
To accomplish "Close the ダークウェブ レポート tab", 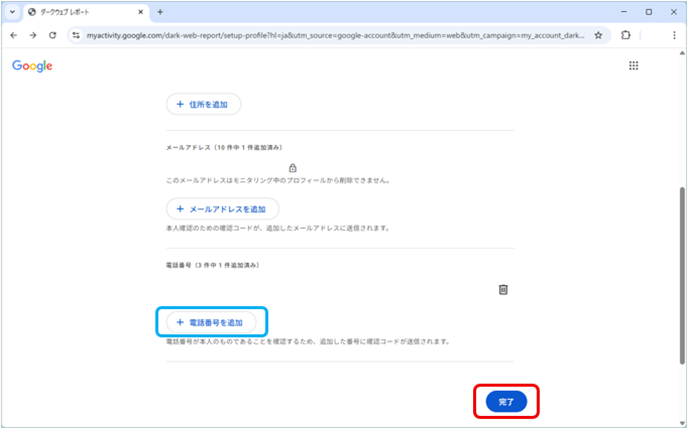I will (140, 11).
